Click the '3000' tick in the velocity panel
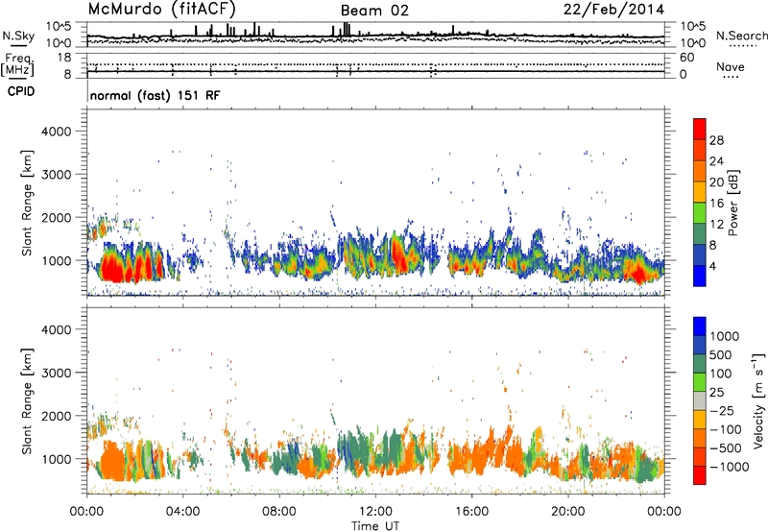This screenshot has width=768, height=532. click(57, 373)
